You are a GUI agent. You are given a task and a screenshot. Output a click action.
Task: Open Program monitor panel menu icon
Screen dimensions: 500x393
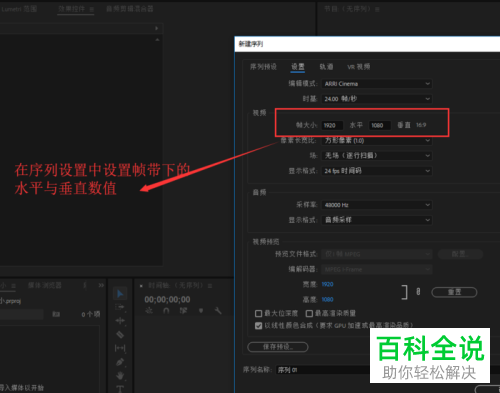point(377,9)
